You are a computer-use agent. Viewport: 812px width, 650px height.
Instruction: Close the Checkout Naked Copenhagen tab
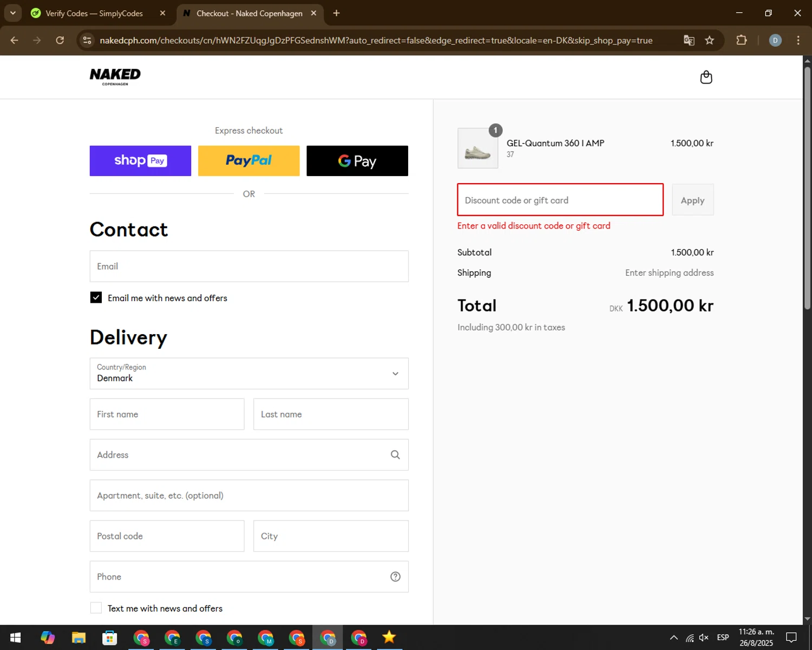313,13
